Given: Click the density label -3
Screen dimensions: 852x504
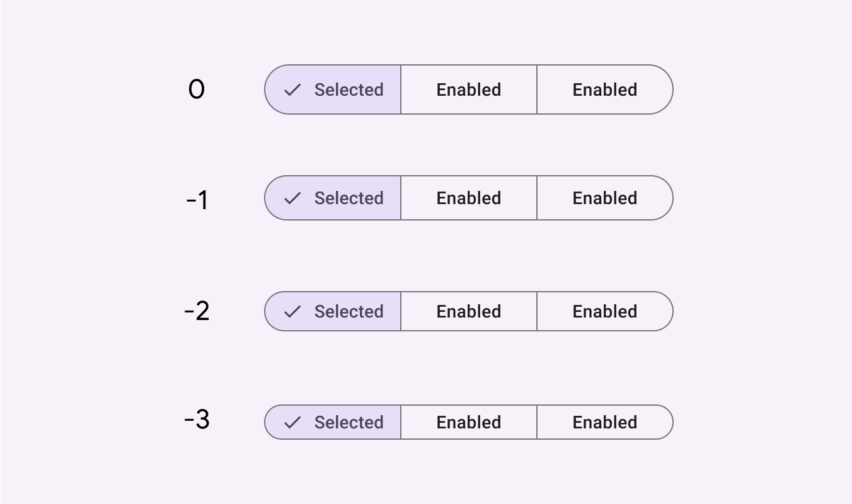Looking at the screenshot, I should (197, 420).
